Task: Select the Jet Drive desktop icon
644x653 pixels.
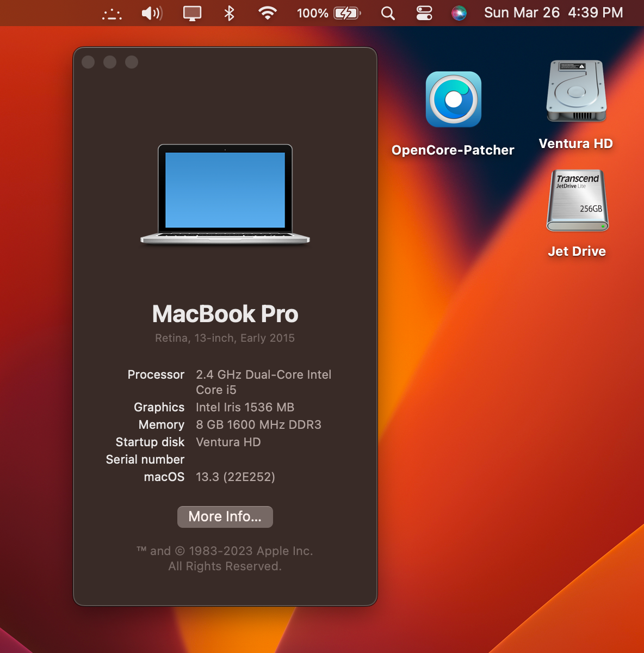Action: pos(577,200)
